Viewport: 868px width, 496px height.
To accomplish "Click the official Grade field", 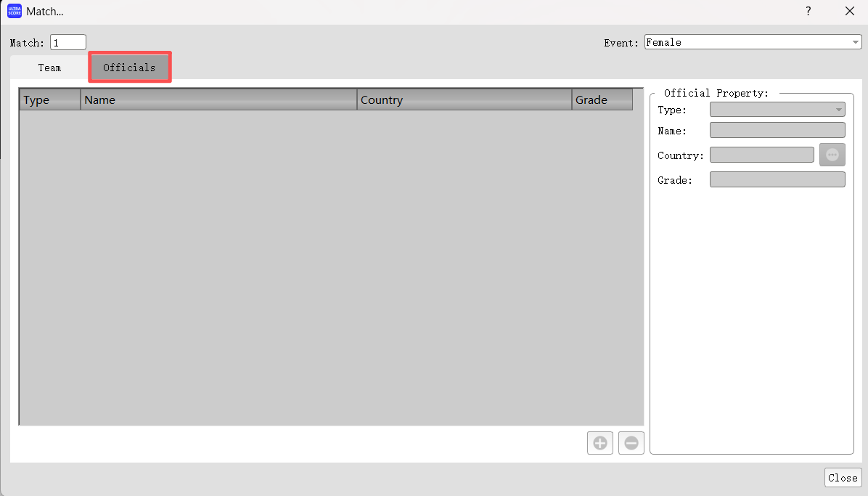I will 777,180.
